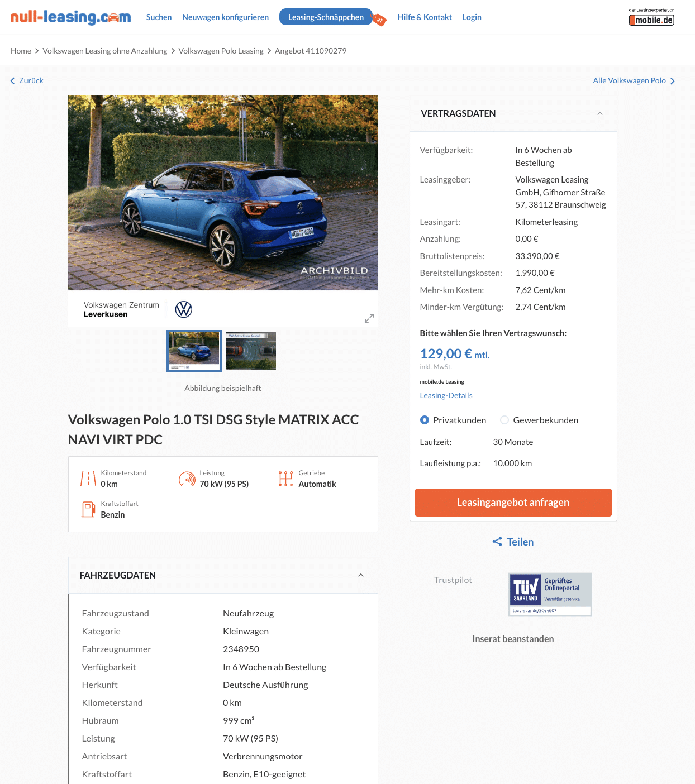Image resolution: width=695 pixels, height=784 pixels.
Task: Click the share icon next to Teilen
Action: [497, 542]
